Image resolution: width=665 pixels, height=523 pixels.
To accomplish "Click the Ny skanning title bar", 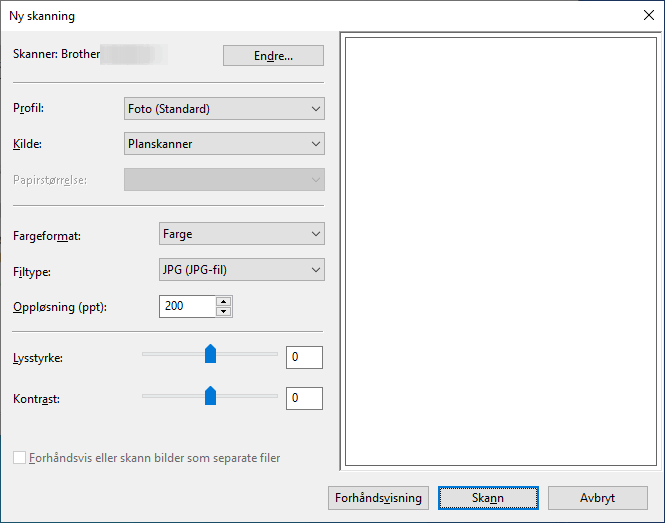I will (300, 15).
